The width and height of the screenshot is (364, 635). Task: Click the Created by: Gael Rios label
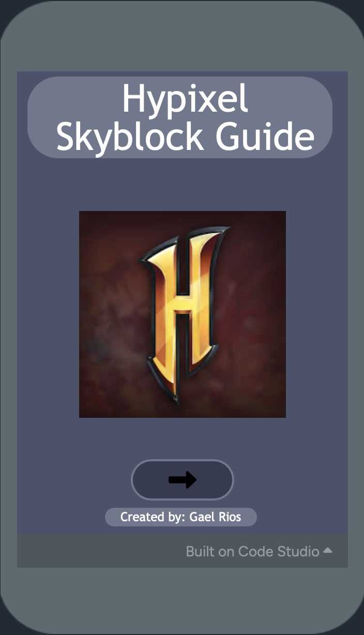(x=181, y=517)
